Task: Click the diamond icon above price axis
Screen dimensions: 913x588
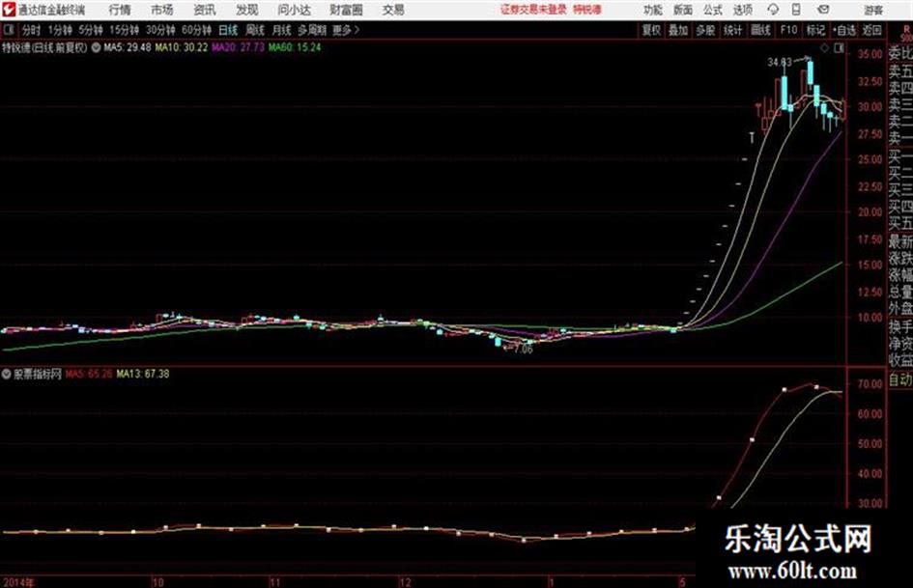Action: [824, 49]
